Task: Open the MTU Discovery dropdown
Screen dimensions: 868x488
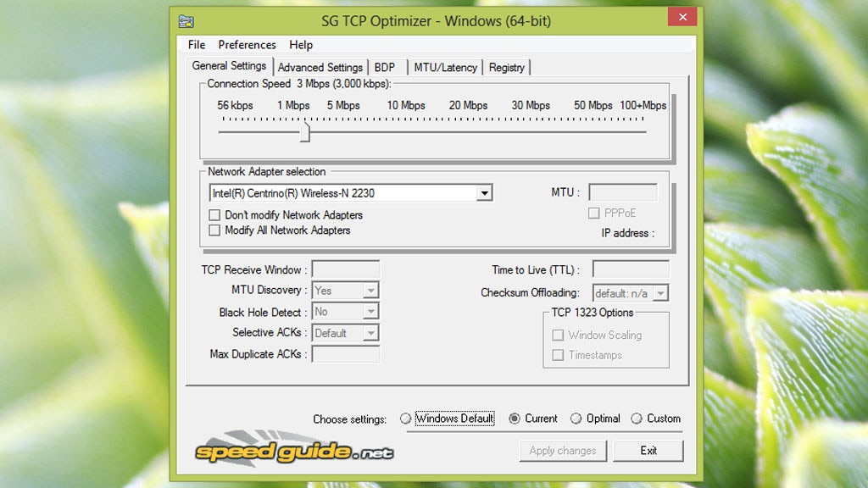Action: 370,291
